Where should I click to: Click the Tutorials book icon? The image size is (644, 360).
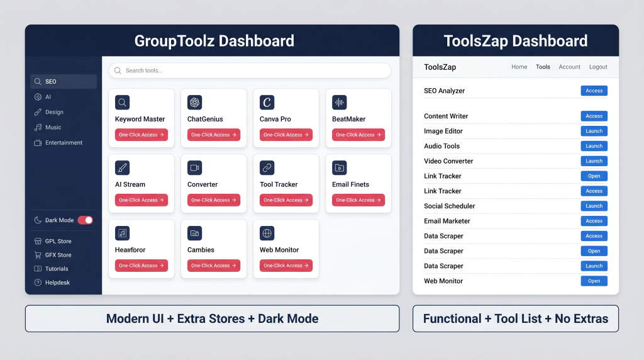(38, 269)
